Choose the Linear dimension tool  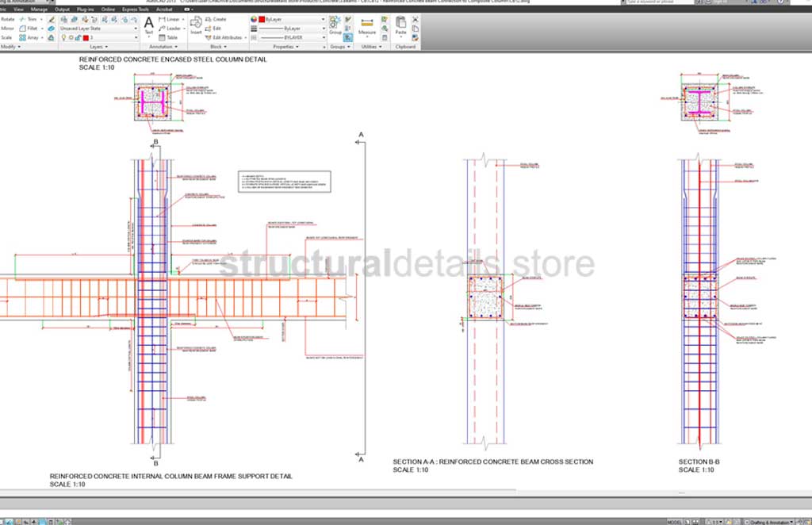(169, 19)
